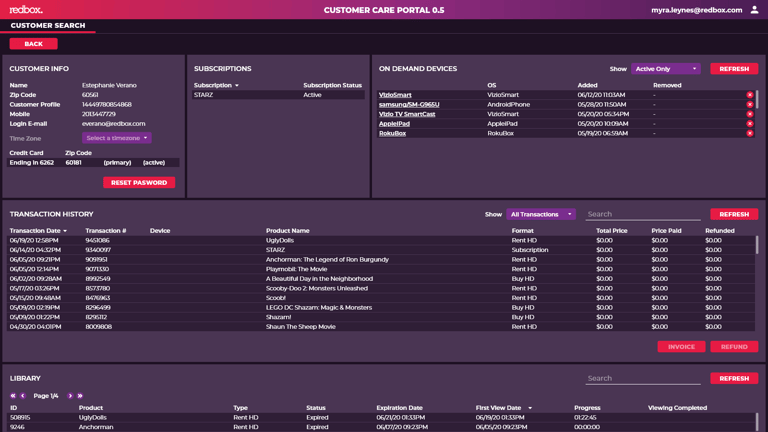Screen dimensions: 768x432
Task: Select the Shazam! transaction row
Action: (381, 317)
